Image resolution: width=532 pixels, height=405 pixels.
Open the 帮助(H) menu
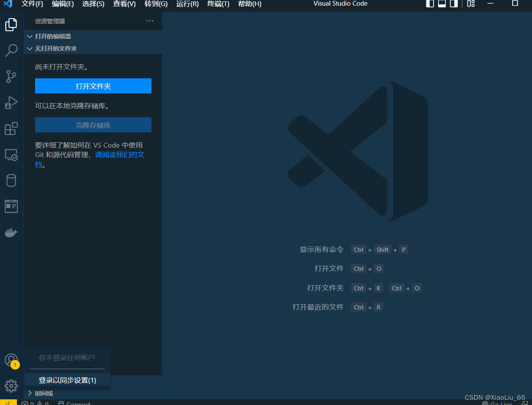click(250, 4)
